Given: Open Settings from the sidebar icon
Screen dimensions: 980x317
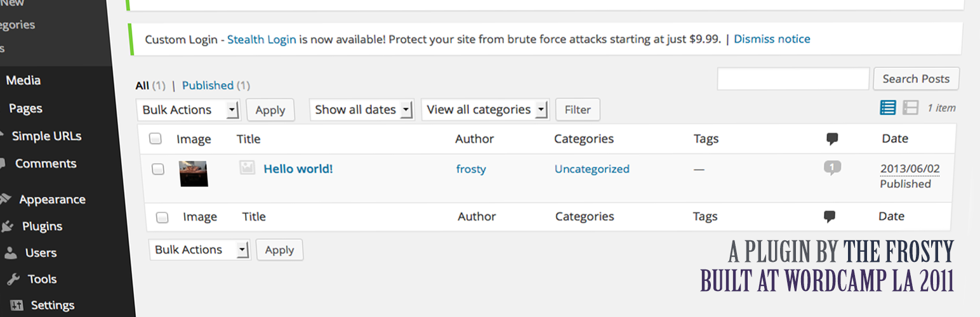Looking at the screenshot, I should [x=17, y=306].
